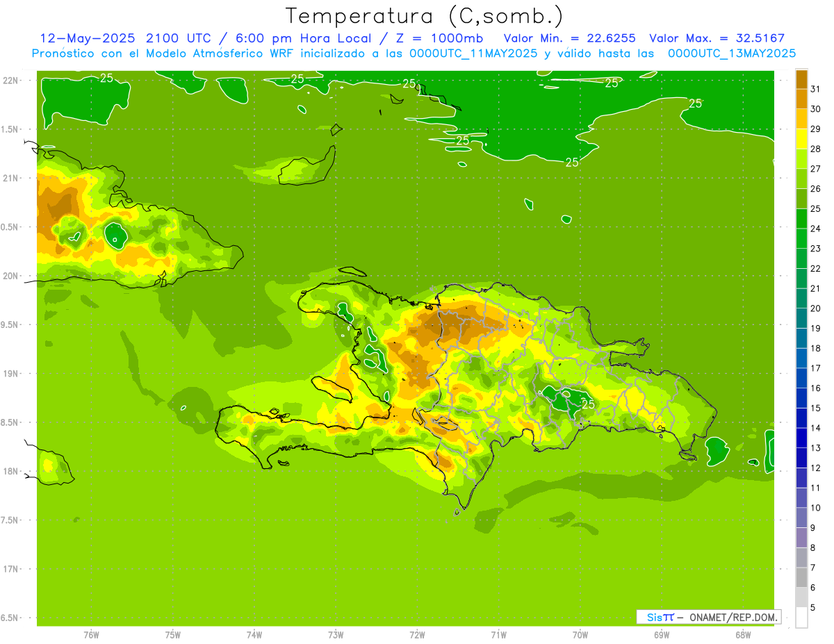This screenshot has height=644, width=834.
Task: Click purple legend swatch between 9 and 10
Action: pyautogui.click(x=801, y=518)
